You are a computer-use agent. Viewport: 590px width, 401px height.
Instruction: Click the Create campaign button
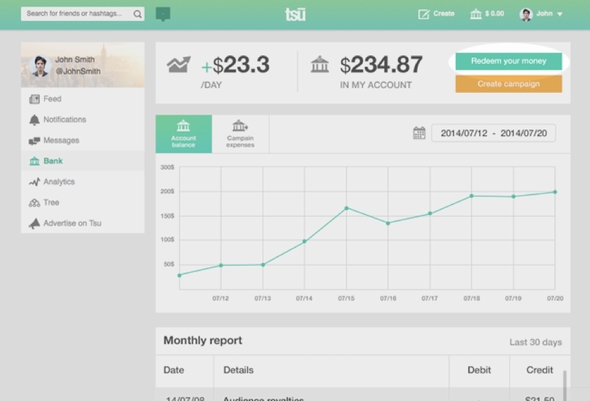coord(509,84)
